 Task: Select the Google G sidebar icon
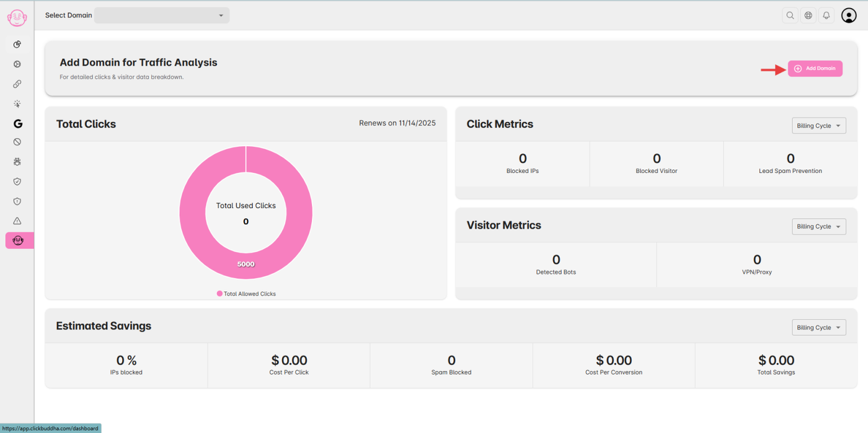pyautogui.click(x=17, y=124)
